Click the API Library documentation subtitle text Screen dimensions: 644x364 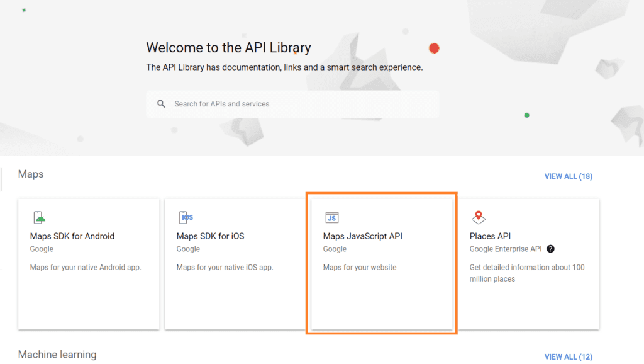click(x=285, y=67)
